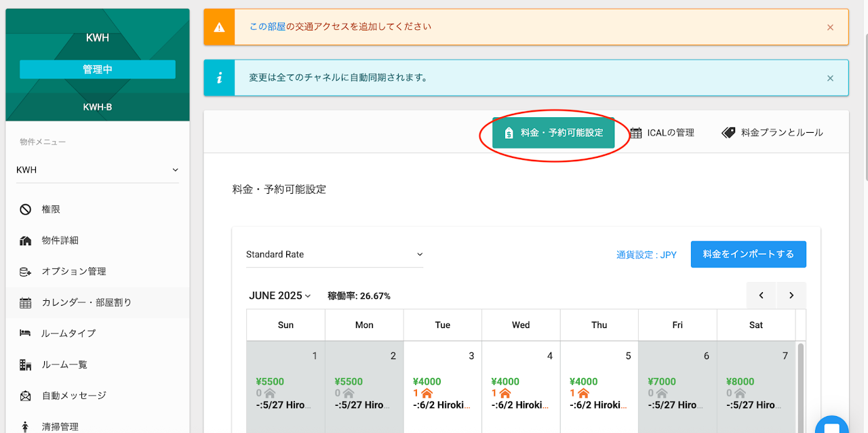Open カレンダー・部屋割り menu item
This screenshot has height=433, width=868.
tap(86, 303)
